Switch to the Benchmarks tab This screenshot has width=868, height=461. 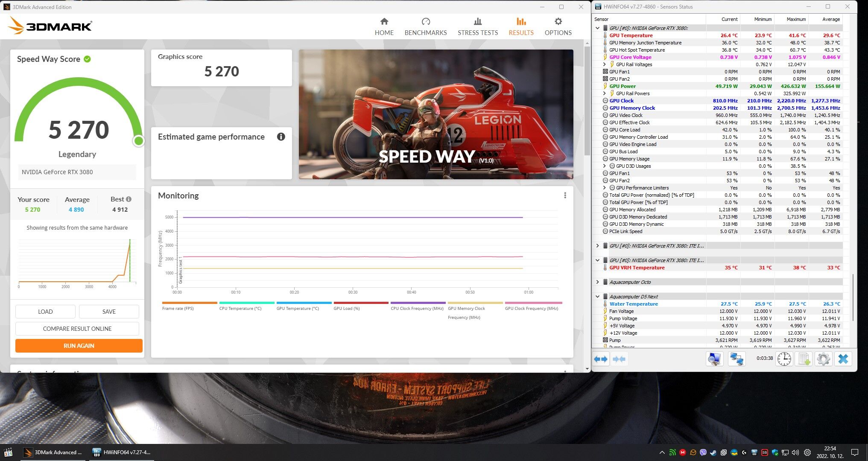coord(425,27)
